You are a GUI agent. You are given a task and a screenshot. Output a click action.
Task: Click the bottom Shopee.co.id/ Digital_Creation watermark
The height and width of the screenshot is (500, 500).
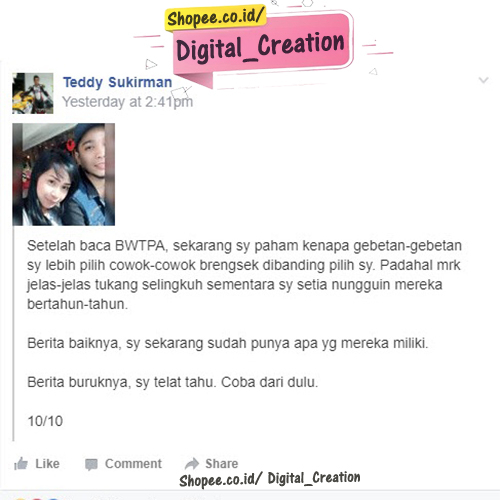tap(270, 479)
